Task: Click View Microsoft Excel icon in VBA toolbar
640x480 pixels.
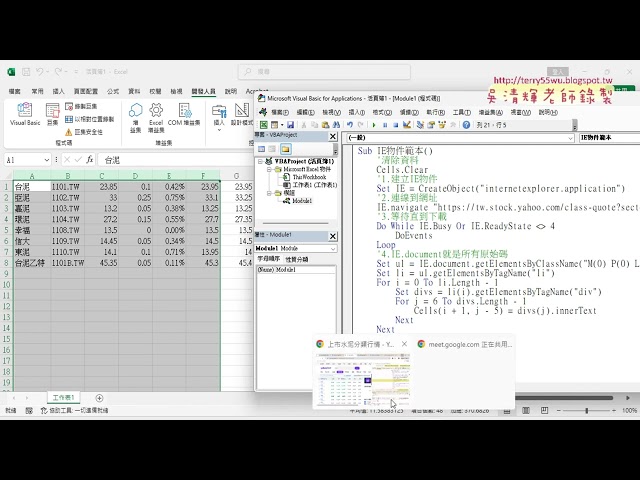Action: (x=264, y=125)
